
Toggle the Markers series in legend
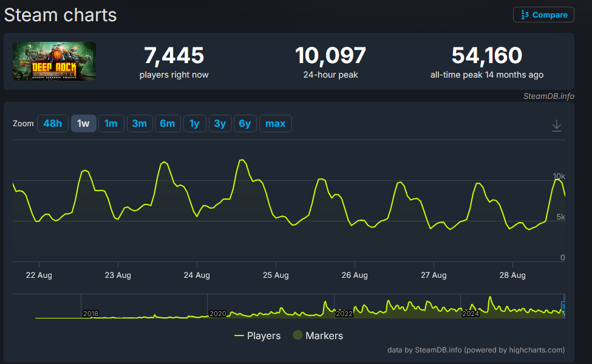318,335
